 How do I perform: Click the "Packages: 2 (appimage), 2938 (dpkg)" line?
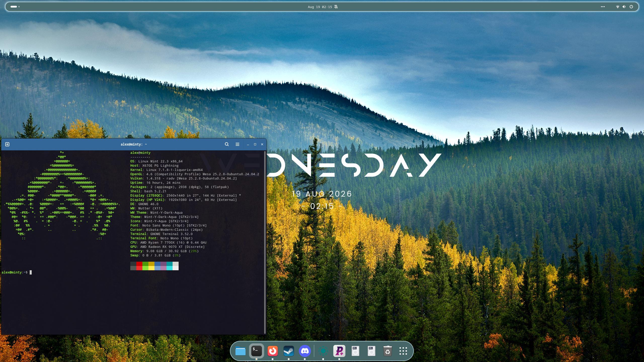pyautogui.click(x=180, y=187)
